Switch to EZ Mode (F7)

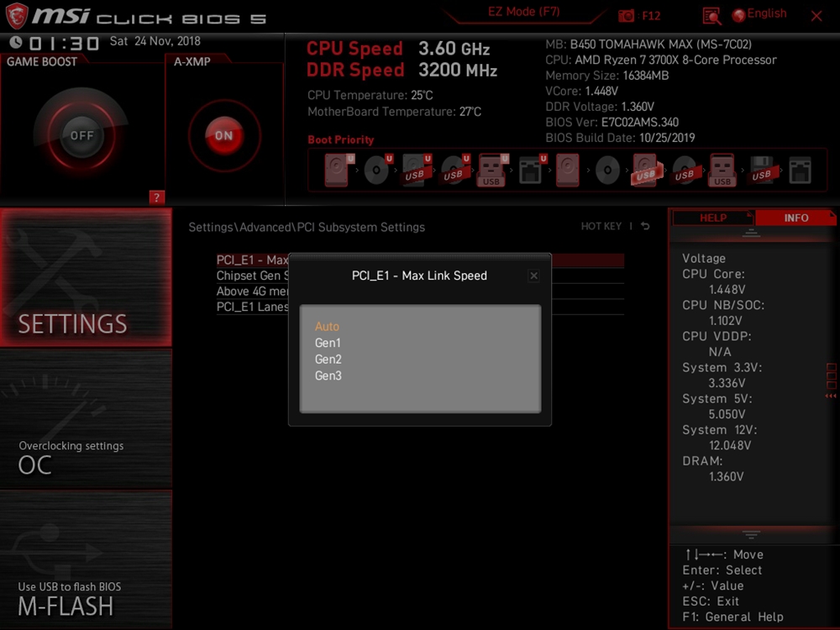[x=523, y=12]
